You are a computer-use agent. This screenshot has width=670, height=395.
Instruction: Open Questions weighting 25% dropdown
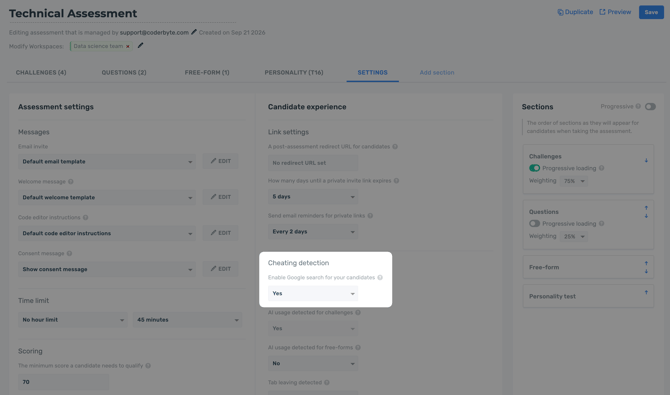[574, 236]
